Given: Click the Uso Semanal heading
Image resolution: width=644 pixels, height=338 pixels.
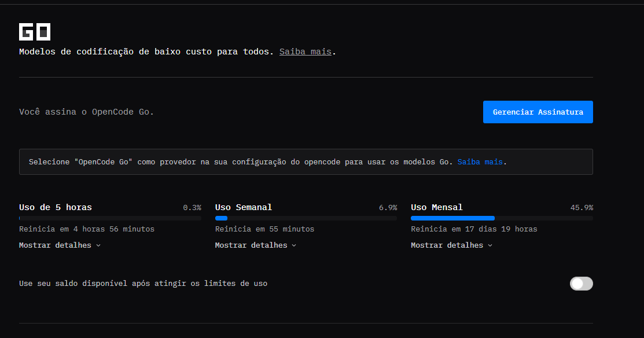Looking at the screenshot, I should coord(243,207).
